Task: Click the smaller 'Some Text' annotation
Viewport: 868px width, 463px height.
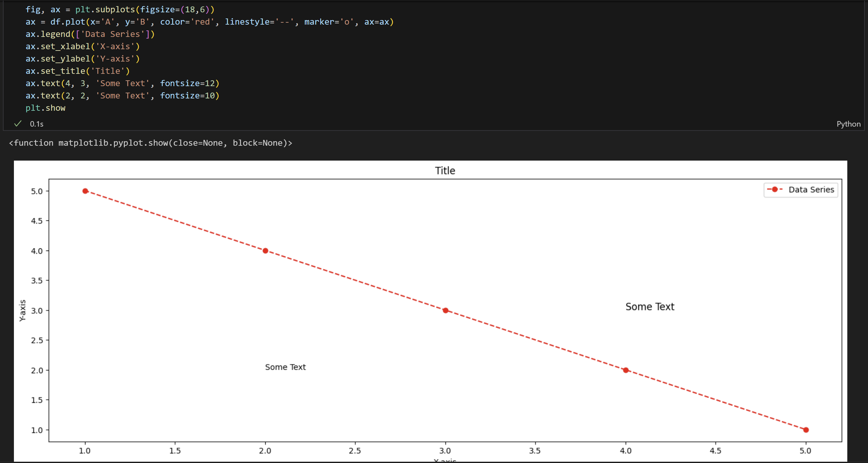Action: pos(285,367)
